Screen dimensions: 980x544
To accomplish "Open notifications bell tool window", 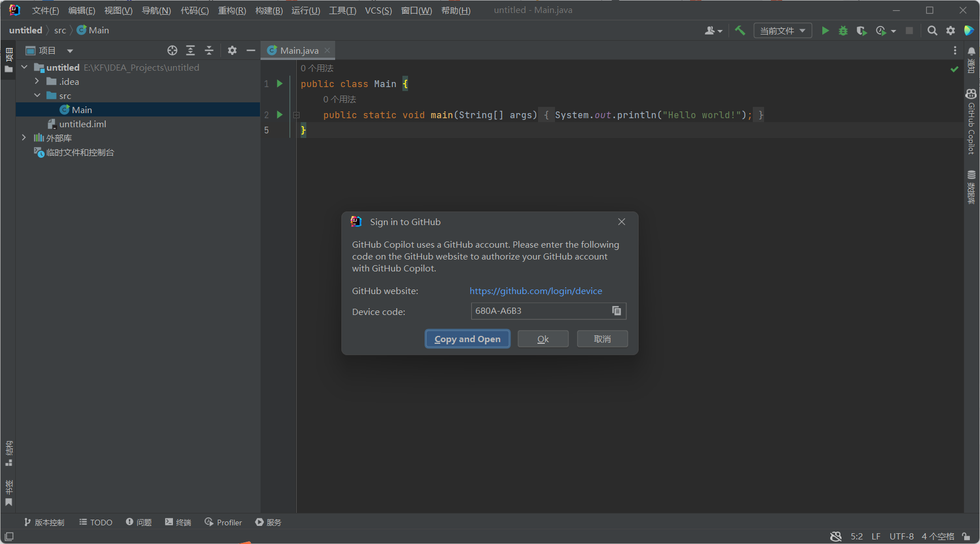I will point(972,60).
